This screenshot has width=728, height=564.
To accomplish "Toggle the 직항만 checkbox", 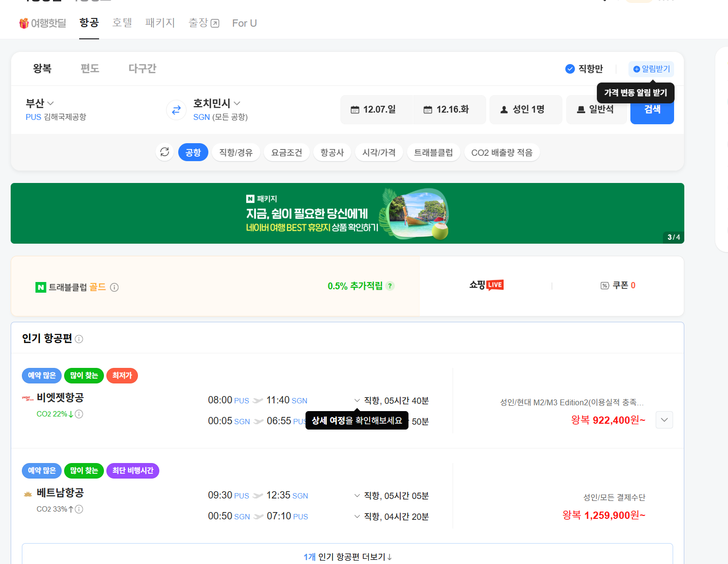I will click(570, 69).
